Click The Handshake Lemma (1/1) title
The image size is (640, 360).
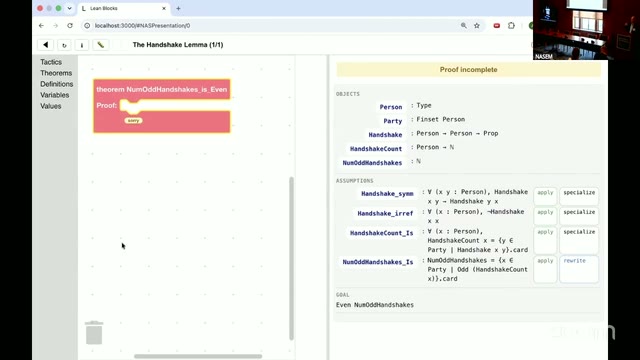pyautogui.click(x=178, y=45)
